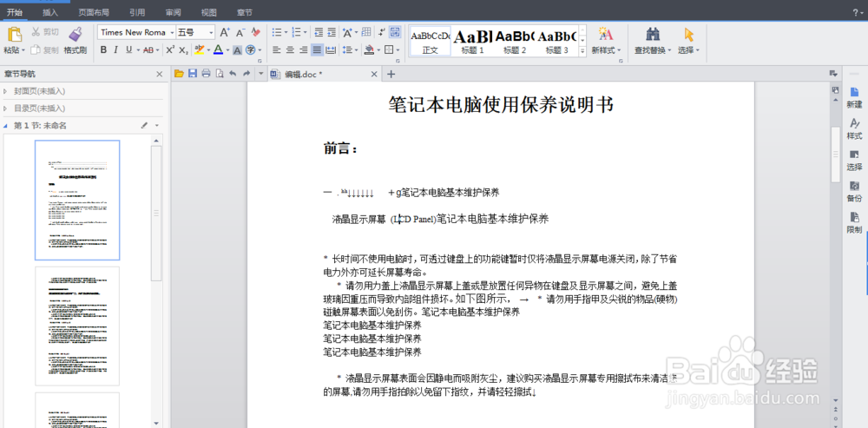Open the font name dropdown Times New Roma
This screenshot has height=428, width=868.
click(x=172, y=32)
